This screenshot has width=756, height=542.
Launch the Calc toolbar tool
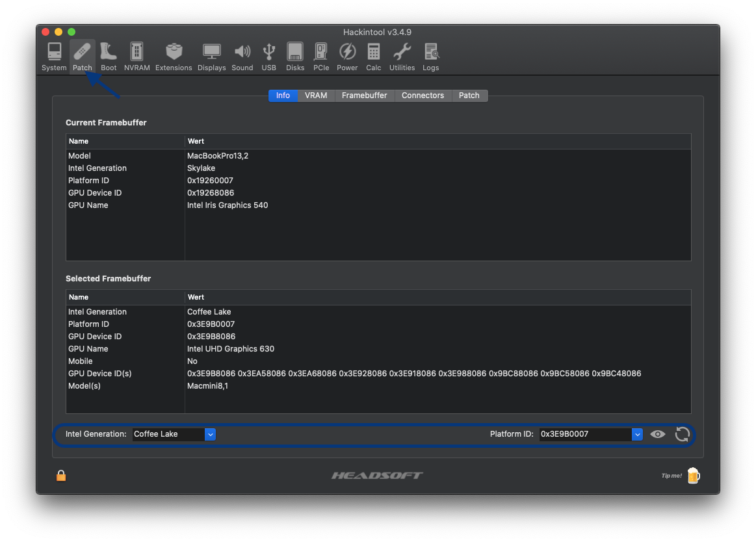tap(373, 57)
